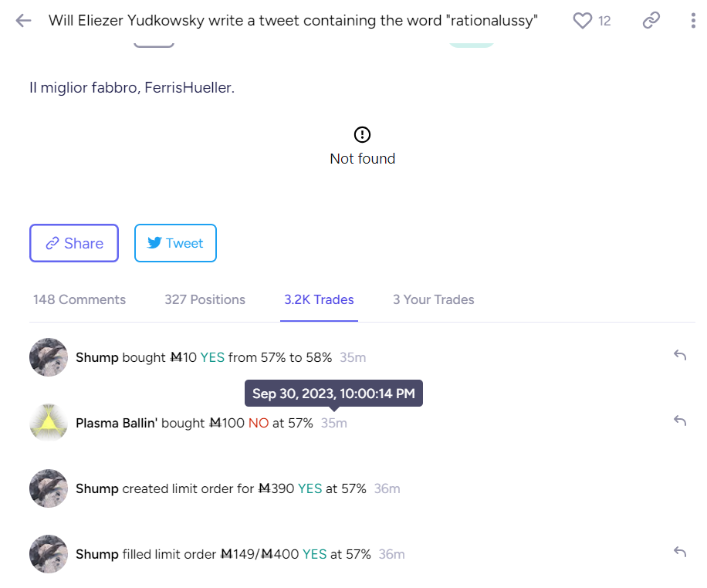Reply to Shump's bought Ṁ10 YES trade

pyautogui.click(x=680, y=355)
